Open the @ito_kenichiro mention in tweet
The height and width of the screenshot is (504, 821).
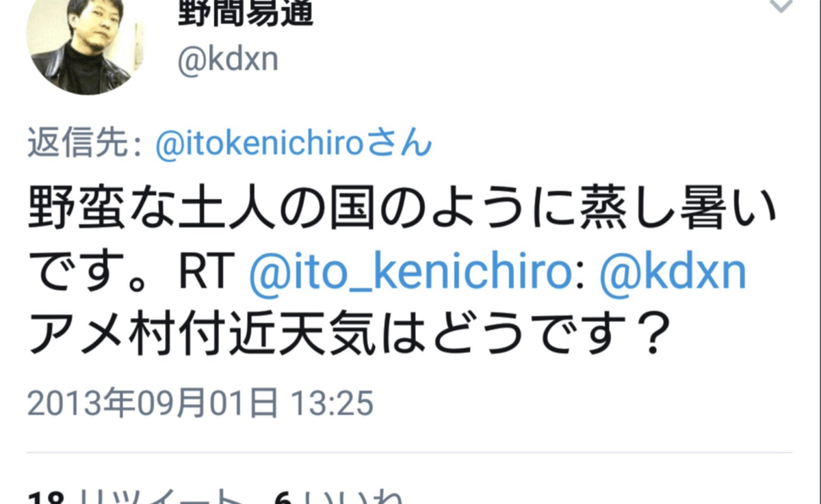coord(413,274)
